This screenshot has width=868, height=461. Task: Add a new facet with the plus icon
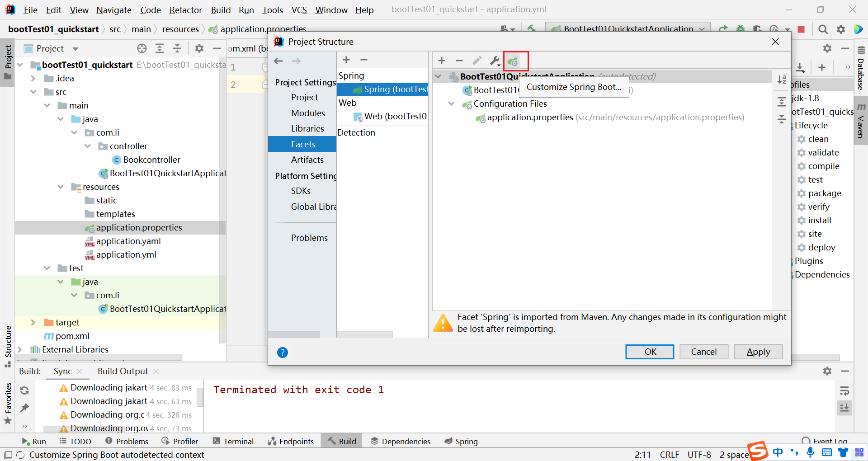tap(346, 60)
